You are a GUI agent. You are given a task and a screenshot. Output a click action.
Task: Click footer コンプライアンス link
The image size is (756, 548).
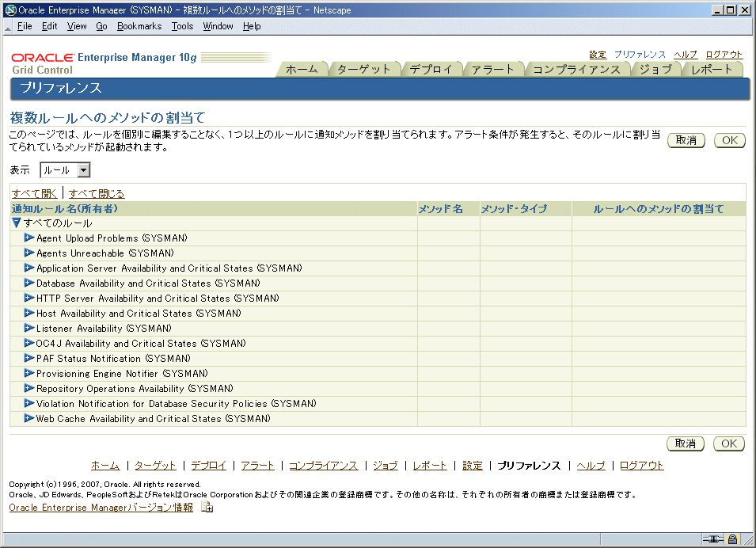pos(324,466)
